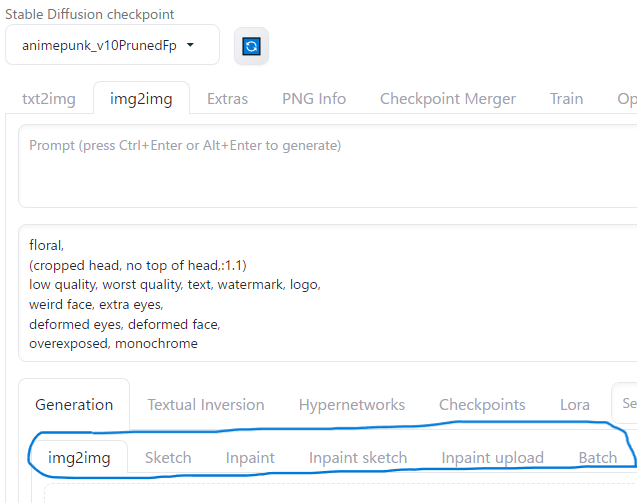Open the animepunk_v10PrunedFp checkpoint dropdown
This screenshot has width=637, height=503.
coord(113,45)
